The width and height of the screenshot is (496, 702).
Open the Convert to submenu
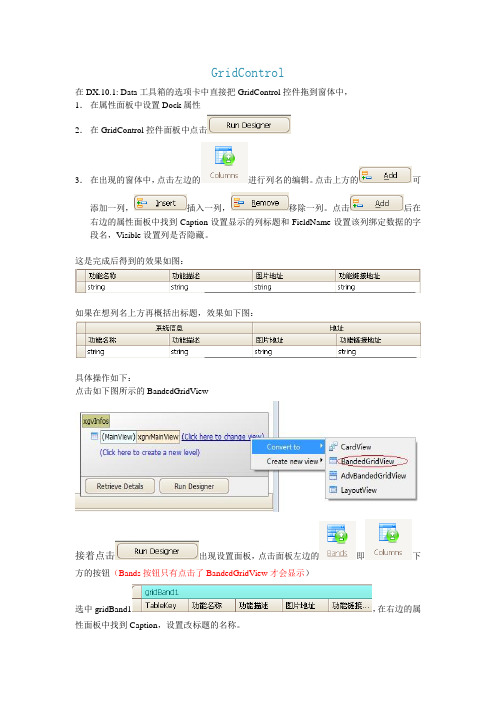288,447
